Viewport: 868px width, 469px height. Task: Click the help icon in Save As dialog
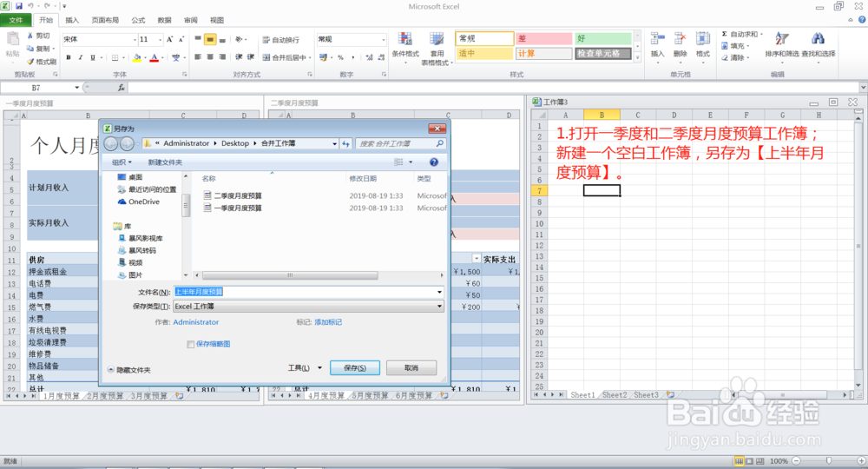pos(434,162)
